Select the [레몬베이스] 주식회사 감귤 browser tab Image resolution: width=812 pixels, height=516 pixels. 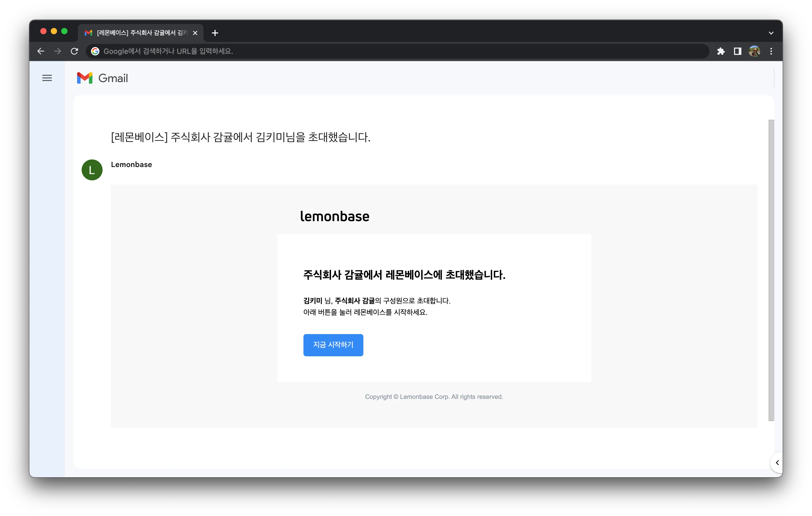click(x=141, y=33)
